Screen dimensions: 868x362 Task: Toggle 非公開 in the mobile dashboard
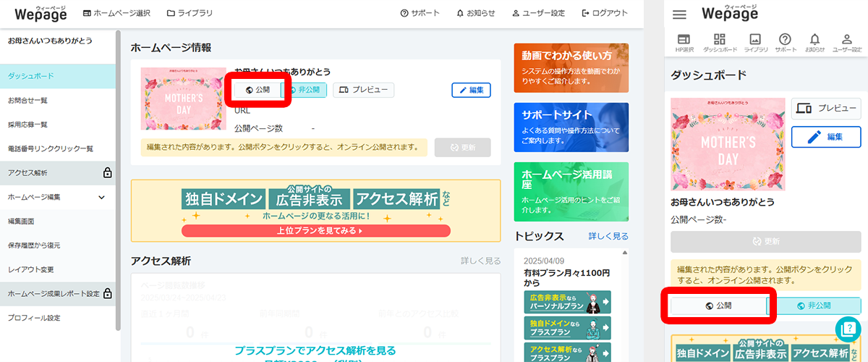click(x=813, y=306)
